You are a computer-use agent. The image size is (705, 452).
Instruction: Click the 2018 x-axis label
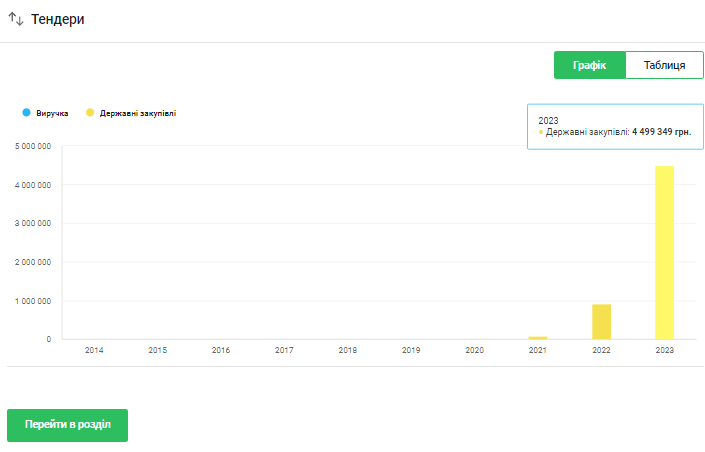[x=347, y=351]
